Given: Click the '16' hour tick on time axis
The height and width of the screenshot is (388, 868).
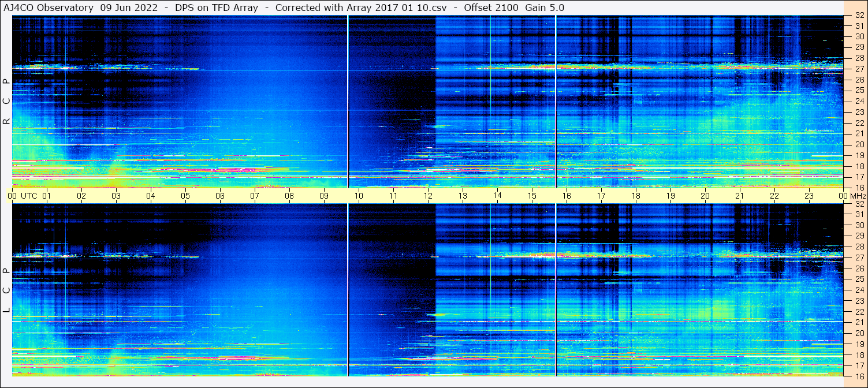Looking at the screenshot, I should (567, 196).
